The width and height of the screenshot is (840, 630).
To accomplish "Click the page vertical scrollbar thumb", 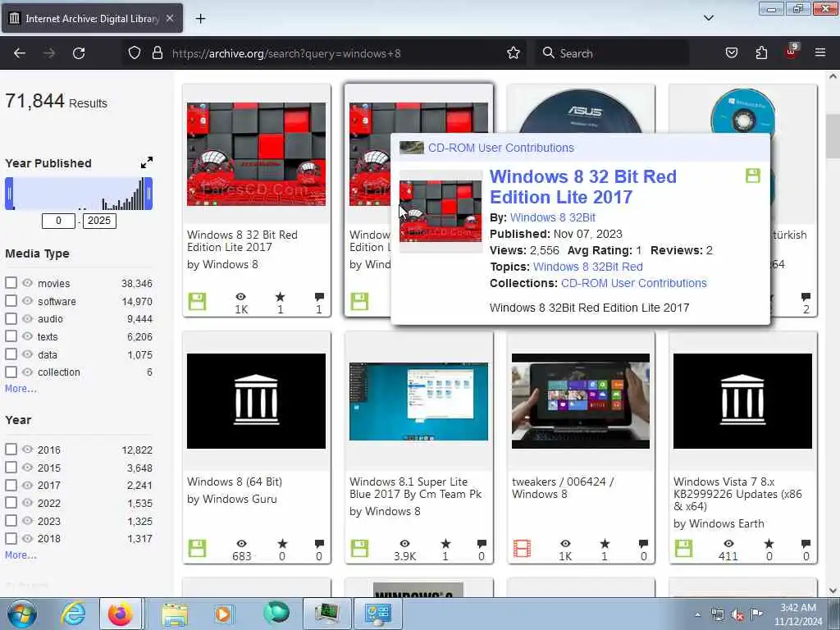I will pos(833,137).
